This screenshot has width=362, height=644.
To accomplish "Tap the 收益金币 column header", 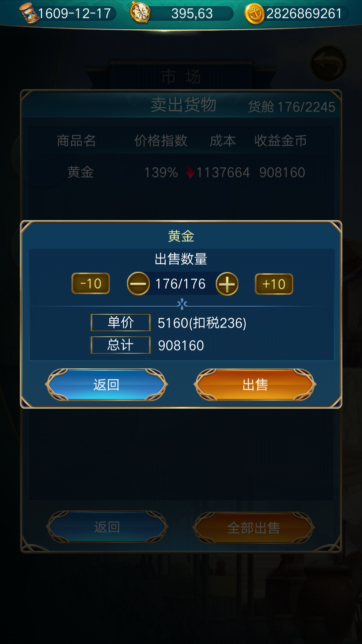I will click(281, 141).
